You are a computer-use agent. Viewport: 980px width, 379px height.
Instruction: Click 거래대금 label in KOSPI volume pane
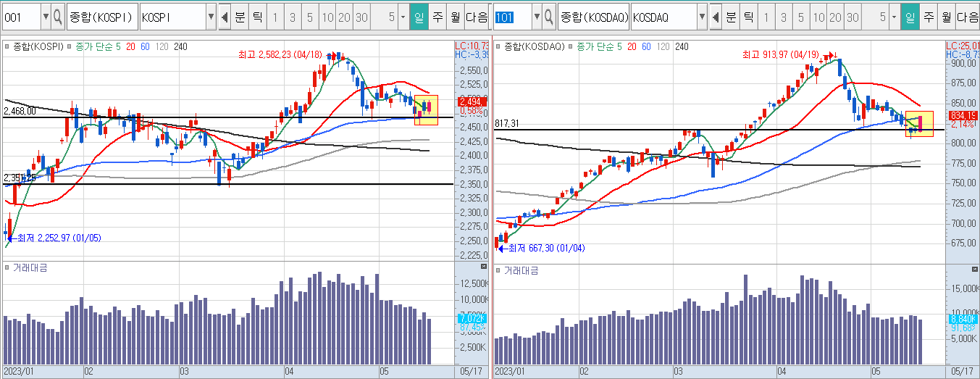point(30,268)
